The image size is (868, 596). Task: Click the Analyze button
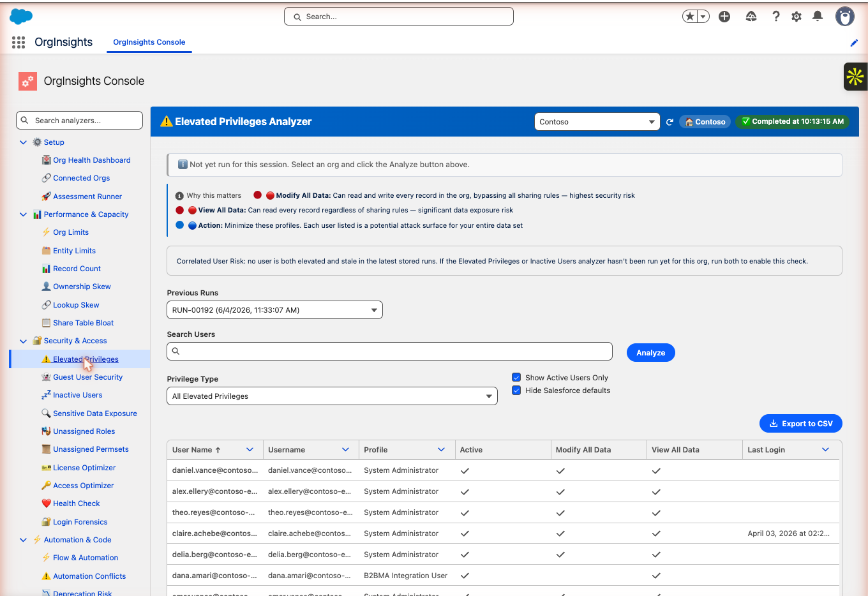(651, 353)
